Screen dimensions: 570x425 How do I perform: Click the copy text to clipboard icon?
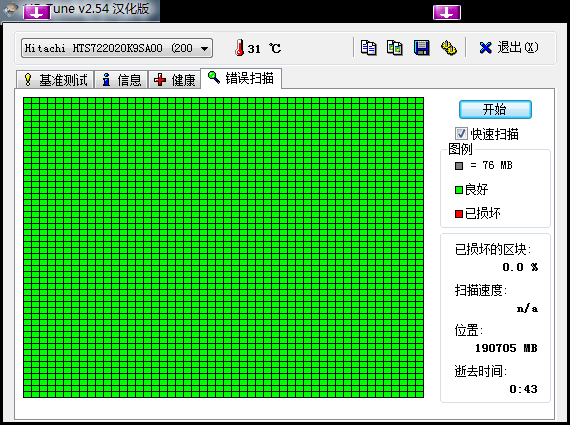click(x=368, y=48)
